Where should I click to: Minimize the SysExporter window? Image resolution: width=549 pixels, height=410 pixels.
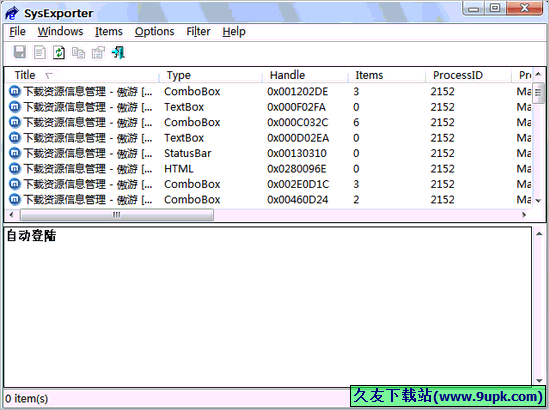[x=473, y=8]
